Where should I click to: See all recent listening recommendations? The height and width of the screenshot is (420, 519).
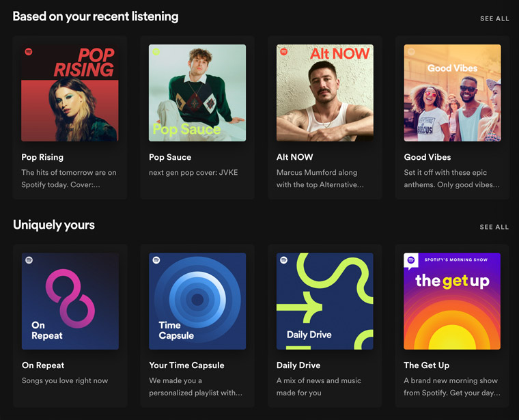(x=494, y=18)
